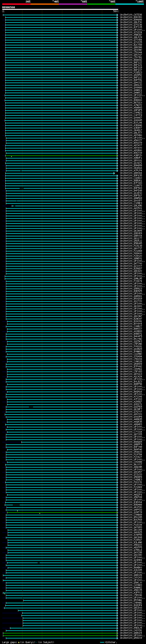This screenshot has width=146, height=644.
Task: Click hit label UniRef100_P18334
Action: (x=131, y=525)
